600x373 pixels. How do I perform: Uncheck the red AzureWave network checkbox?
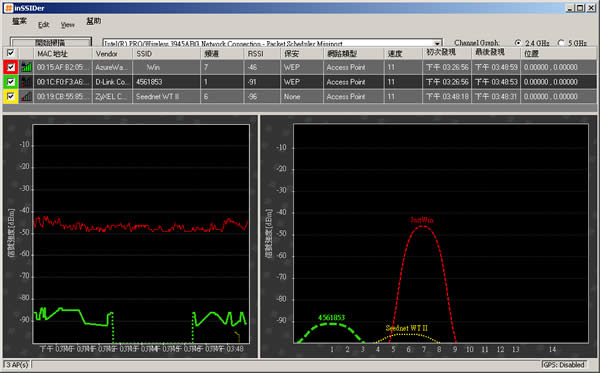pyautogui.click(x=11, y=67)
